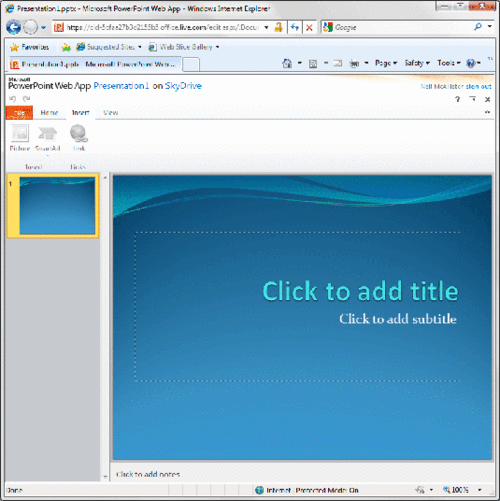Expand the address bar URL dropdown
The width and height of the screenshot is (500, 501).
pos(266,27)
